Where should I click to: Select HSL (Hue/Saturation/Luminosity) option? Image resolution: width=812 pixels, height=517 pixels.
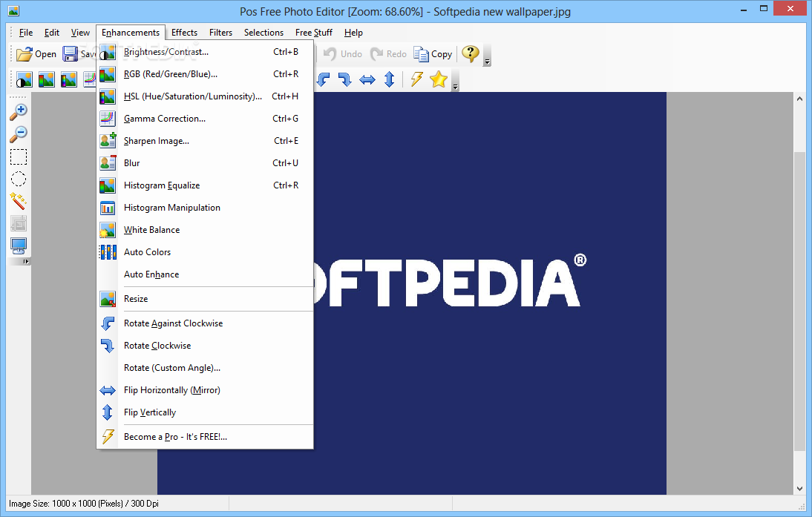[x=205, y=96]
